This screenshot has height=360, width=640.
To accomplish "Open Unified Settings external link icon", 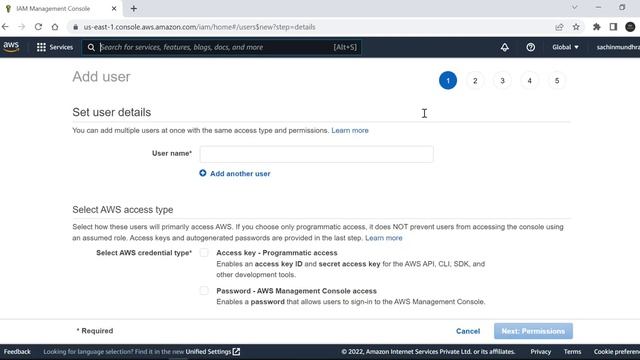I will pos(236,351).
